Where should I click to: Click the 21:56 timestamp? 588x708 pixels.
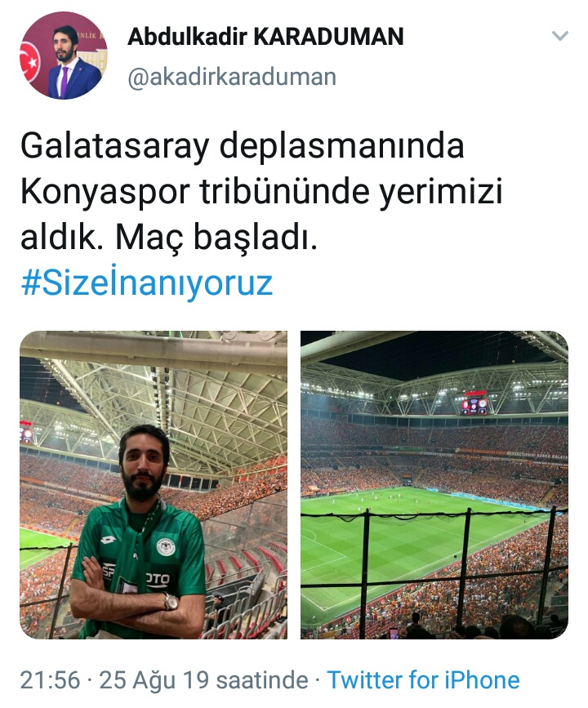click(x=50, y=680)
